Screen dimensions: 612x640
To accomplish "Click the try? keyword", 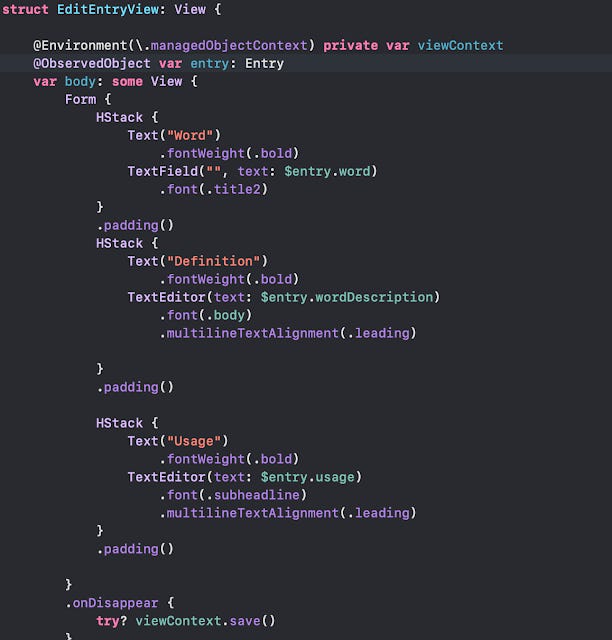I will tap(111, 621).
